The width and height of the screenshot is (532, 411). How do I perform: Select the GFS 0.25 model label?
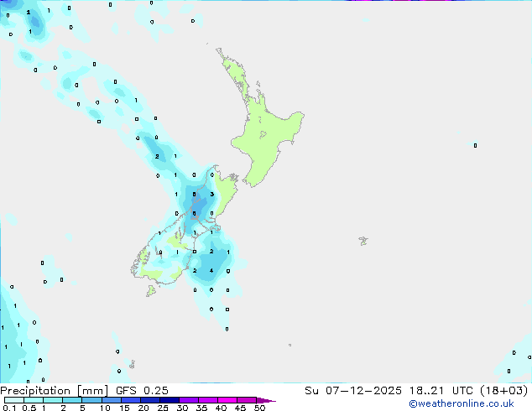click(149, 391)
